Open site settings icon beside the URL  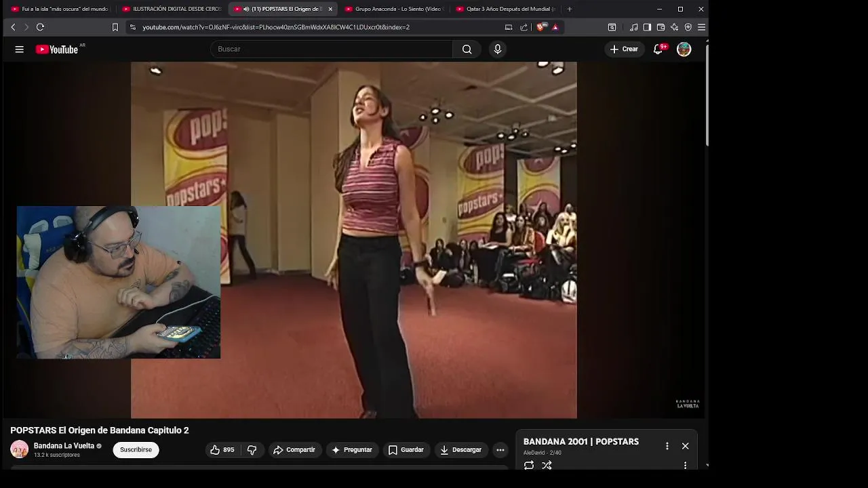click(133, 27)
